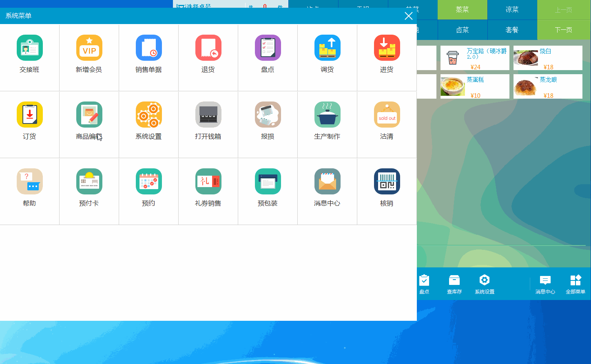This screenshot has height=364, width=591.
Task: Open the 盘点 inventory check icon in system menu
Action: point(268,48)
